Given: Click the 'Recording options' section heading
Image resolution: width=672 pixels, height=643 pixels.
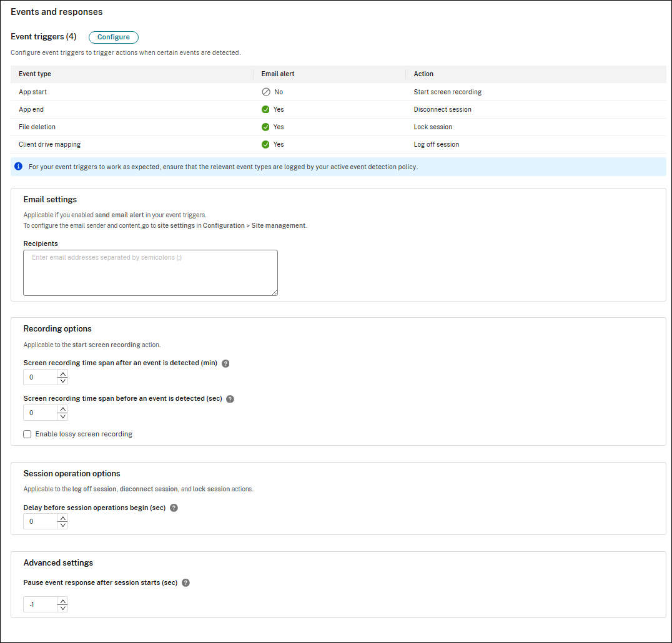Looking at the screenshot, I should 57,329.
